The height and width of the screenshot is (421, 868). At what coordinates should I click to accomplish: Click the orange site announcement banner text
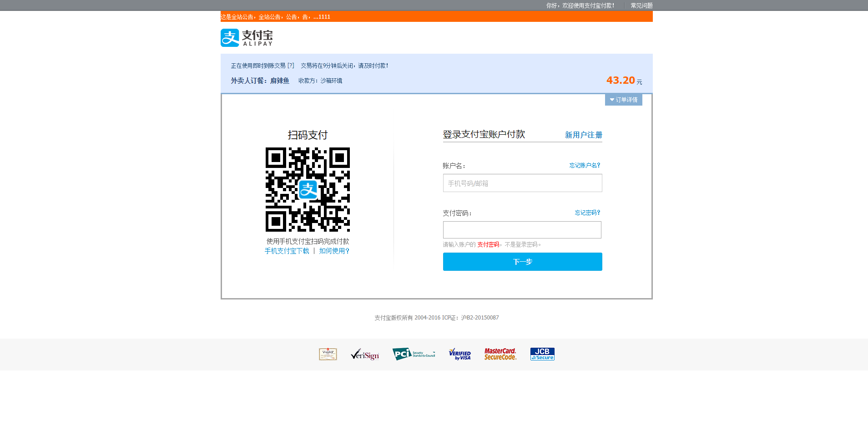tap(276, 17)
